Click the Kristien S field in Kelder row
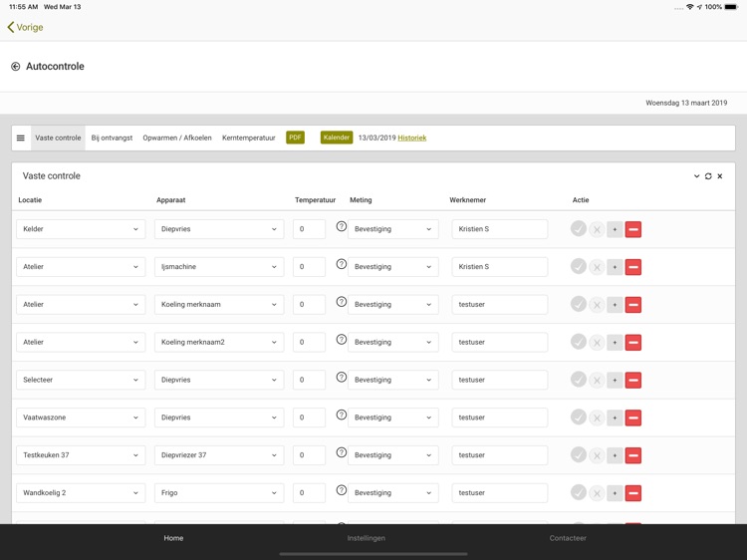 [x=500, y=229]
